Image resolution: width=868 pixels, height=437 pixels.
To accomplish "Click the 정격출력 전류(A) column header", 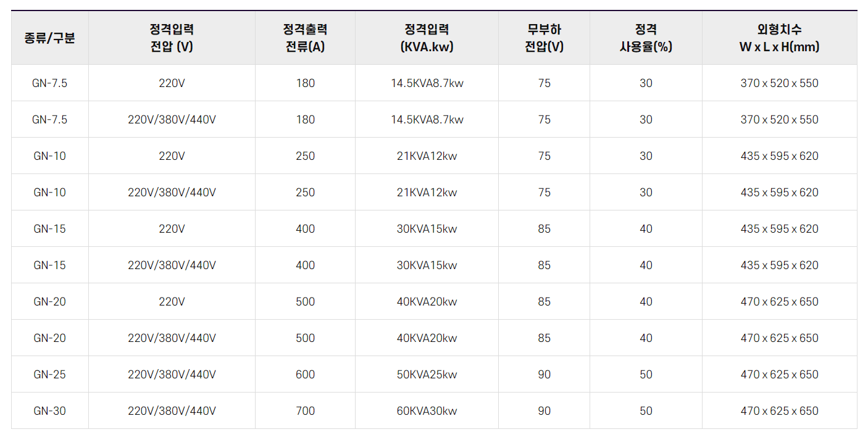I will (x=306, y=38).
